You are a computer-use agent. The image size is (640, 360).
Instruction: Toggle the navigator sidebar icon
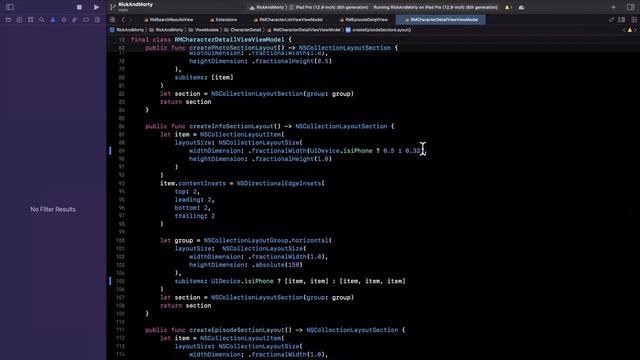(x=10, y=7)
